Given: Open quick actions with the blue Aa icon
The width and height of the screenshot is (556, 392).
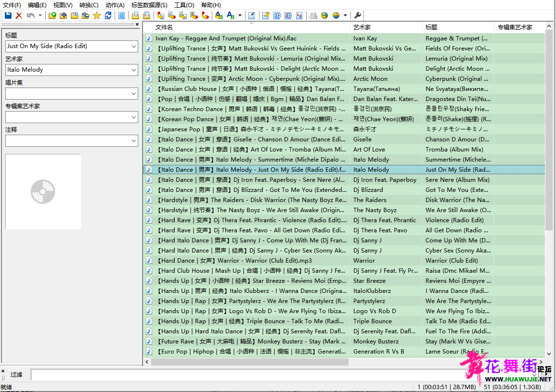Looking at the screenshot, I should tap(231, 15).
